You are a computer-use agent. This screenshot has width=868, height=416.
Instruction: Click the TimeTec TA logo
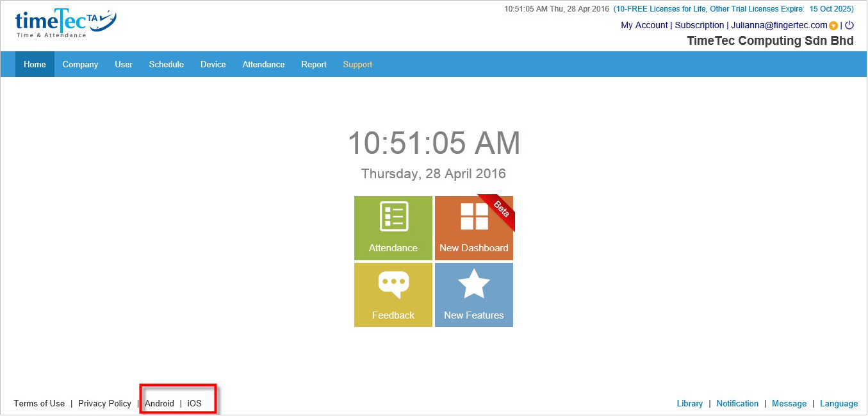point(65,24)
